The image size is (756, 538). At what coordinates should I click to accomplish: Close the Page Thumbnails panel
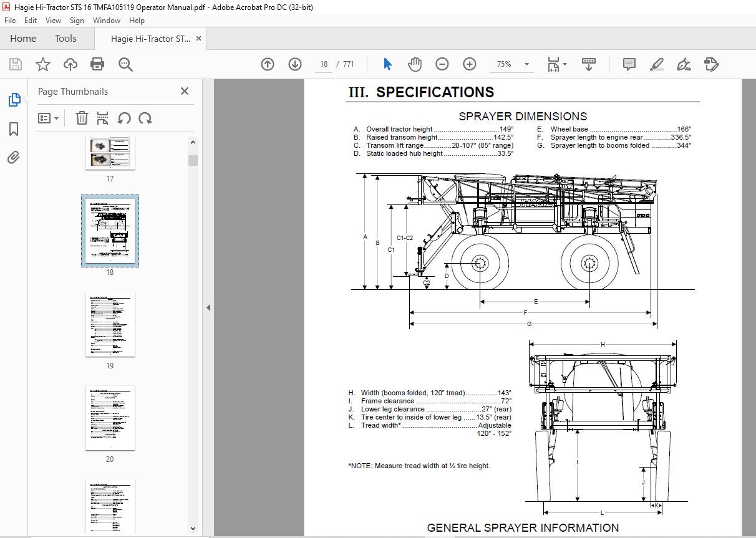pyautogui.click(x=185, y=91)
